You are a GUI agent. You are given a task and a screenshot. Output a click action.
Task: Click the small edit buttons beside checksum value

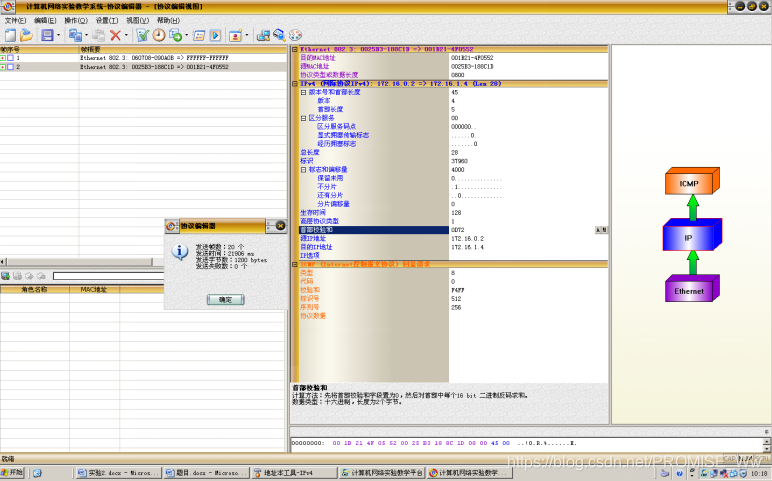pos(601,230)
